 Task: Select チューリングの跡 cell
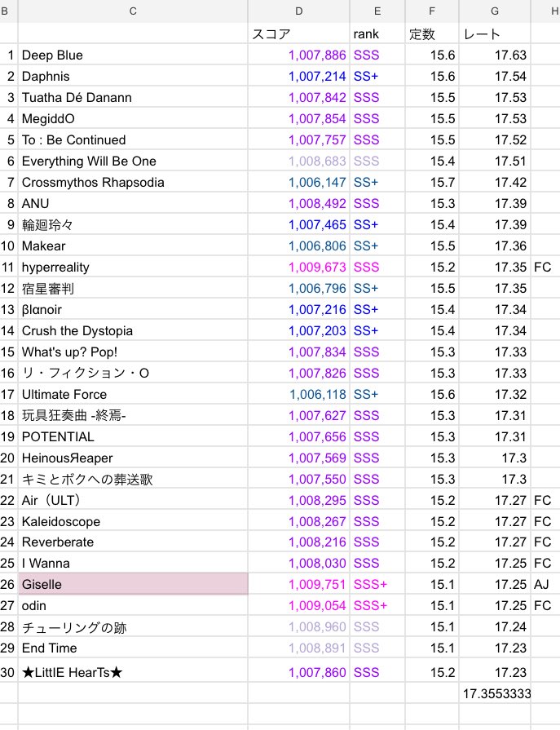click(133, 626)
